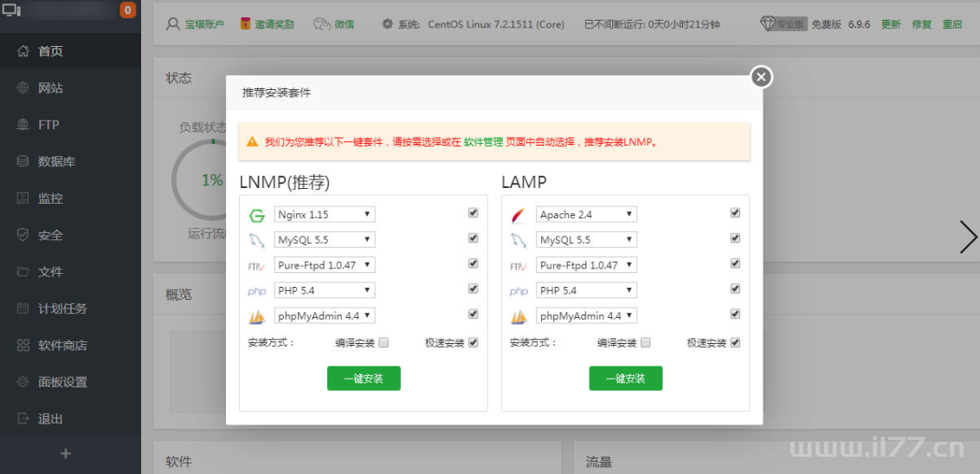980x474 pixels.
Task: Uncheck the LNMP PHP 5.4 checkbox
Action: pos(474,289)
